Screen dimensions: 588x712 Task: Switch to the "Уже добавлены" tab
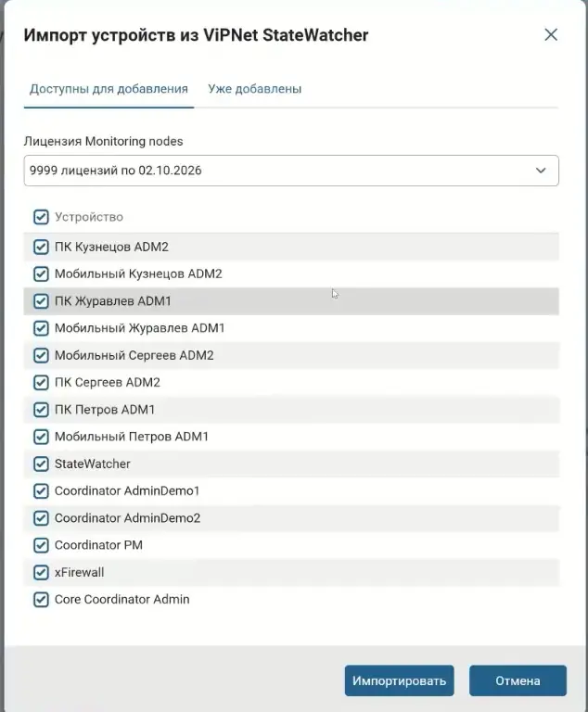click(254, 89)
